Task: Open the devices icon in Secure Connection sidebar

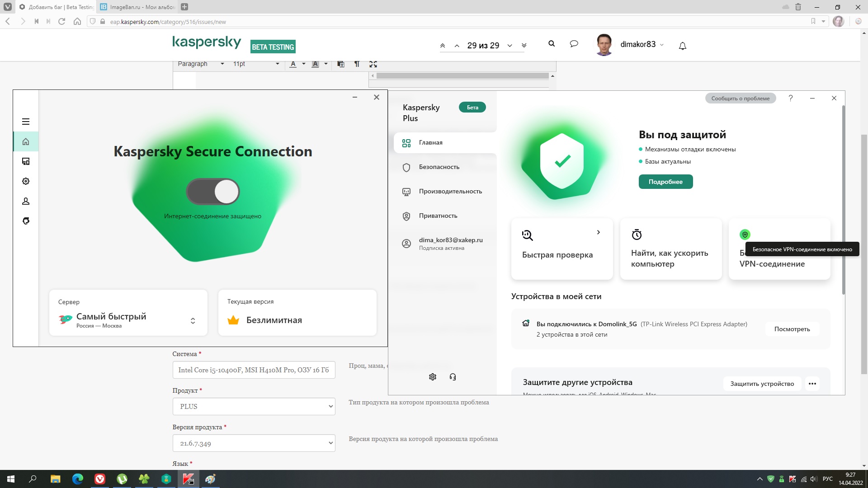Action: pyautogui.click(x=26, y=161)
